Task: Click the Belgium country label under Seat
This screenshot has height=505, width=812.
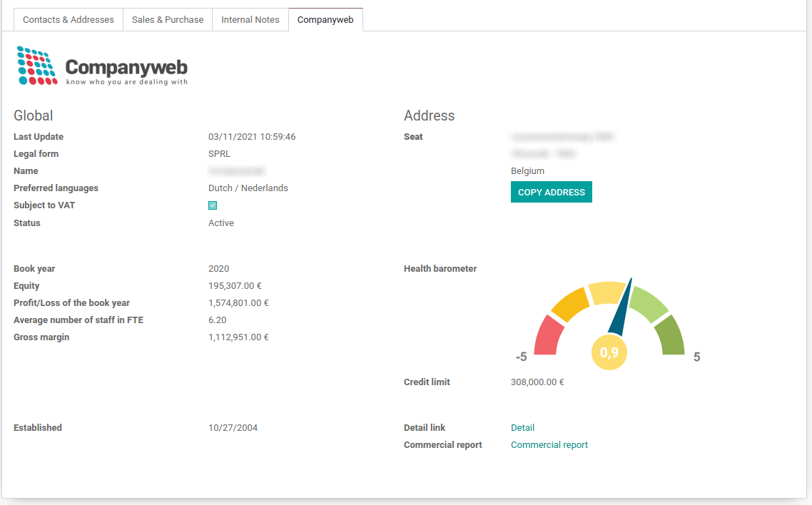Action: point(527,170)
